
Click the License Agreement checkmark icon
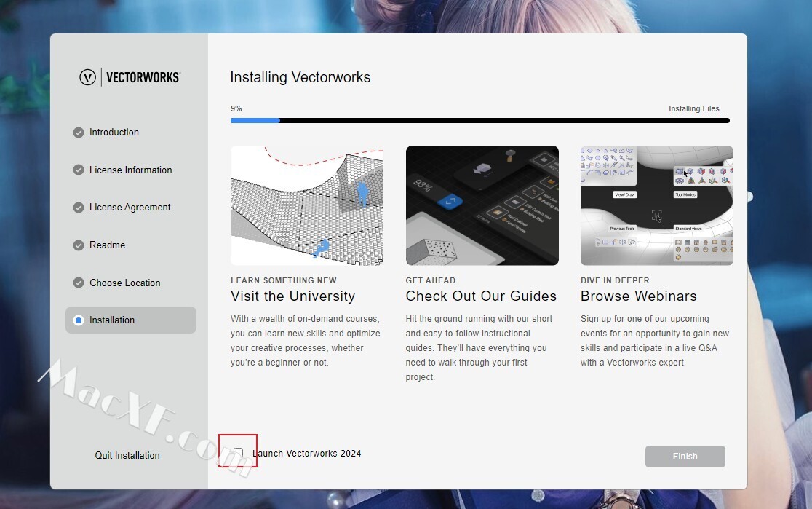[78, 208]
